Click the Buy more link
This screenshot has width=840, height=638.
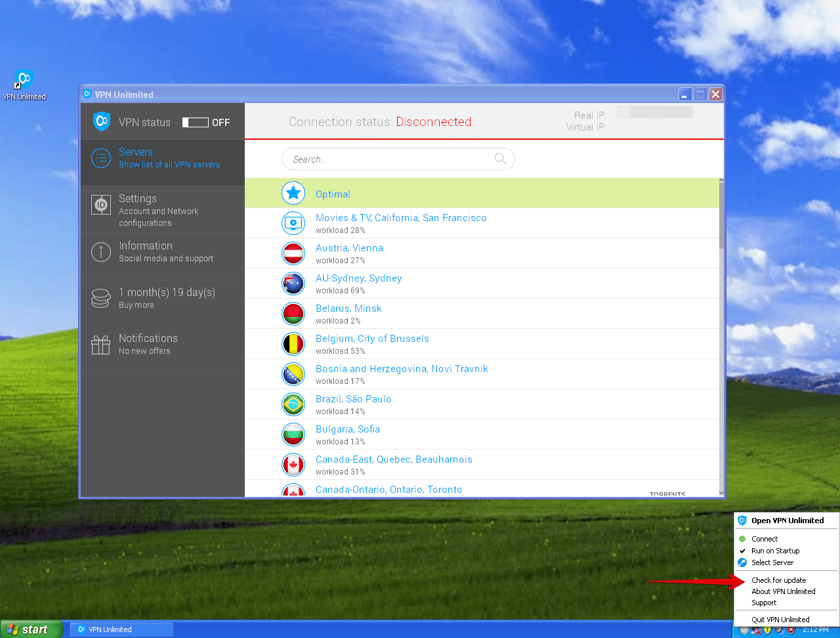135,304
